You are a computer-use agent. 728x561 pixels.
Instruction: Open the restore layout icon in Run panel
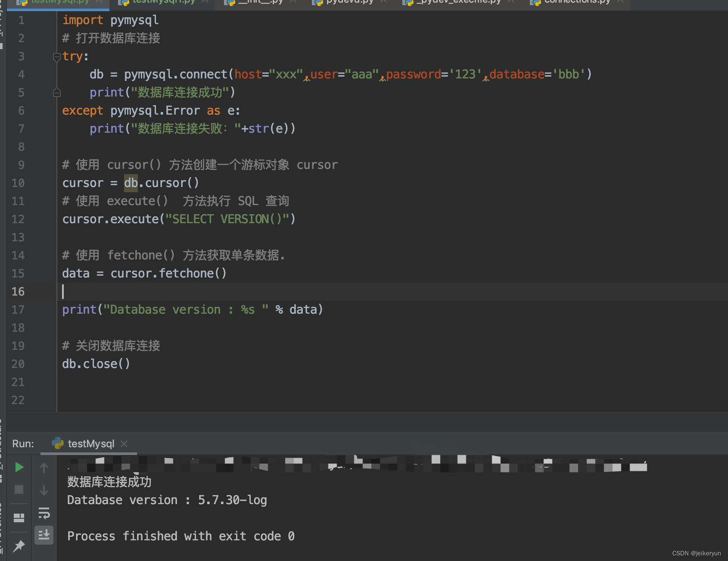coord(19,517)
